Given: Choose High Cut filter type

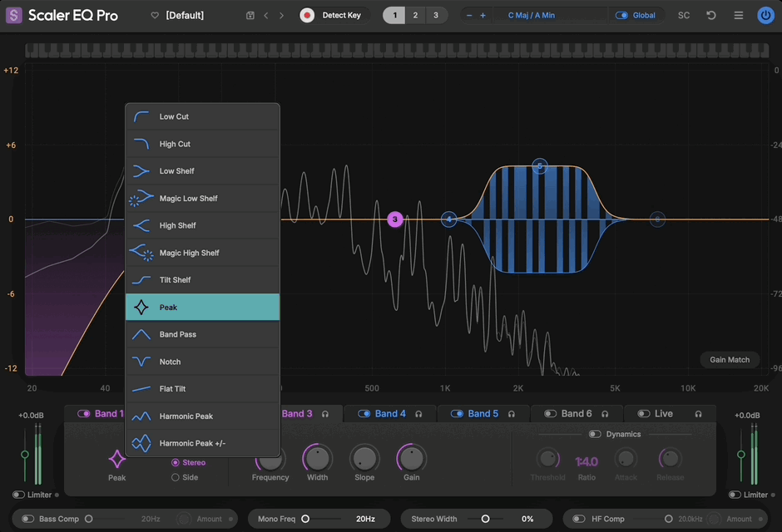Looking at the screenshot, I should [202, 144].
